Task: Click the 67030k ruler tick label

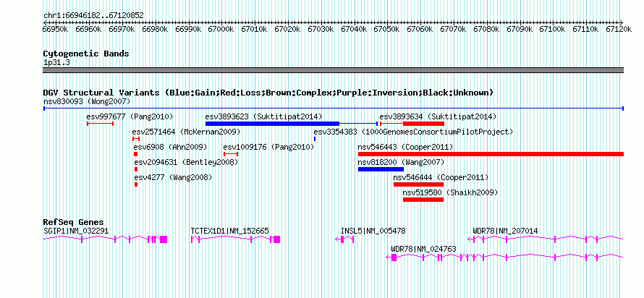Action: (x=321, y=29)
